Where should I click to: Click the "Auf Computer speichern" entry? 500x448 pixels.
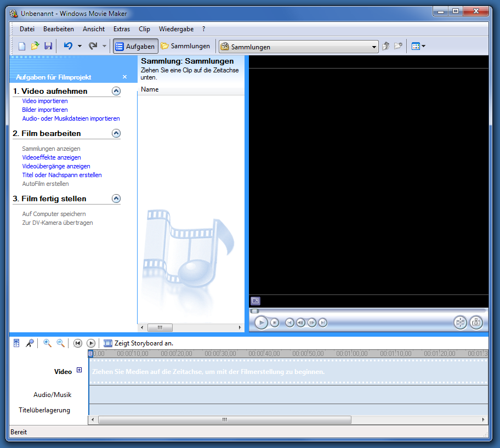54,214
